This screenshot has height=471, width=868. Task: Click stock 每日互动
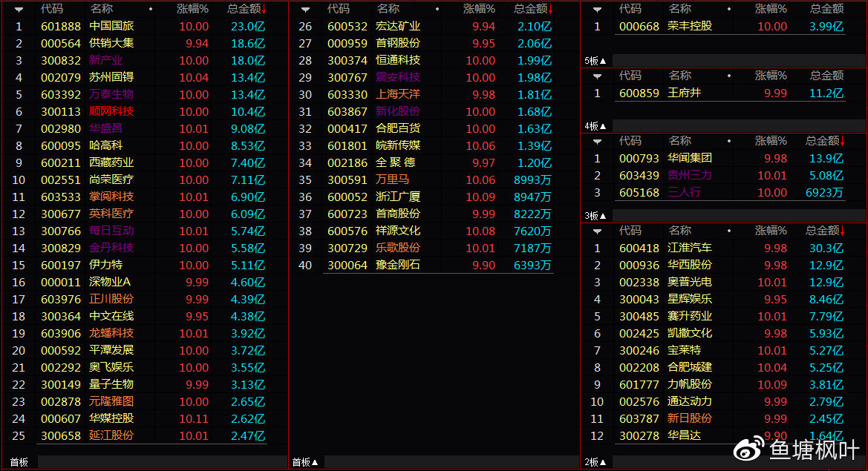[112, 231]
